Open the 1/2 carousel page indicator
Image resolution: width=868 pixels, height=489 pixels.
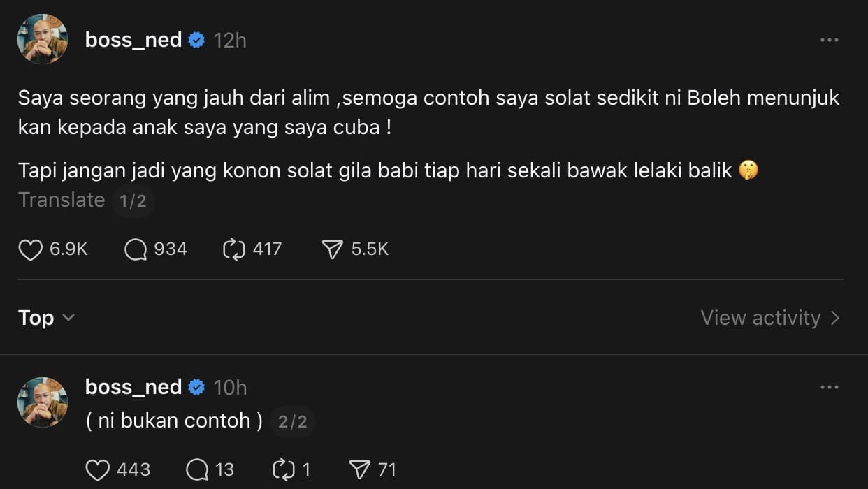[133, 200]
